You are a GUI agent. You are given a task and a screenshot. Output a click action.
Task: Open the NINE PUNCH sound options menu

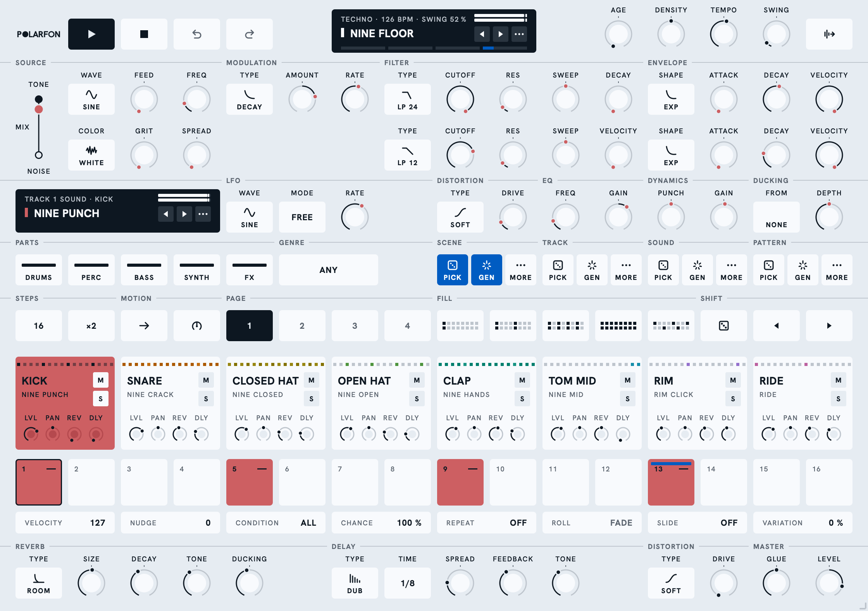pos(203,214)
